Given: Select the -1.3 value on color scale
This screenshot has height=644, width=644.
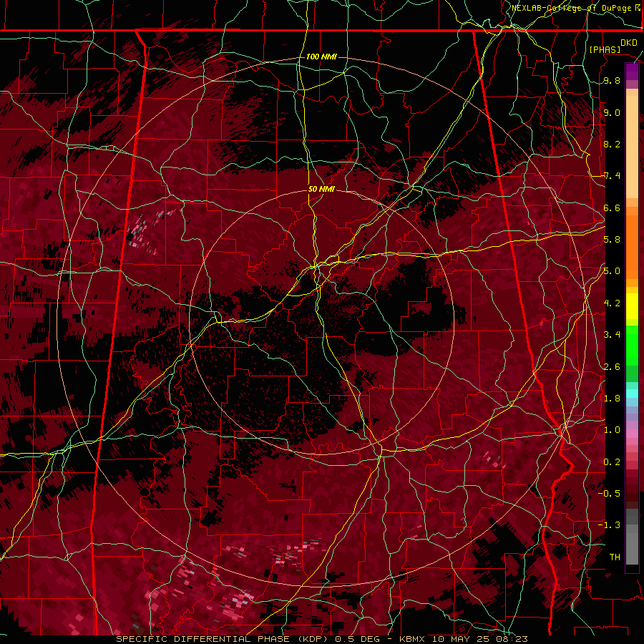Looking at the screenshot, I should 609,525.
